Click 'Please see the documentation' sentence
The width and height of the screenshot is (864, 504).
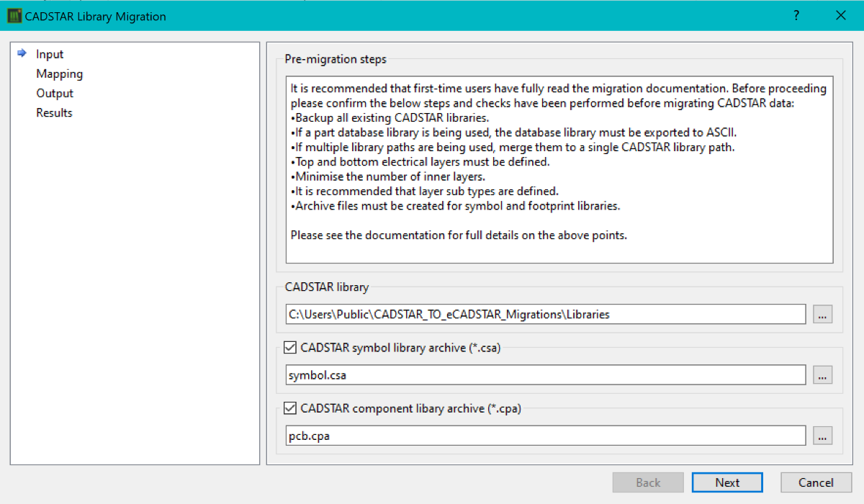pyautogui.click(x=459, y=235)
